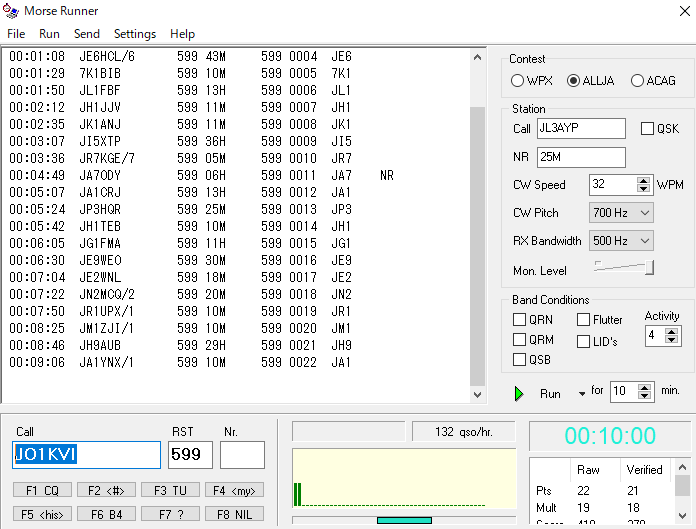Click score panel scrollbar down arrow
Screen dimensions: 696x529
683,515
